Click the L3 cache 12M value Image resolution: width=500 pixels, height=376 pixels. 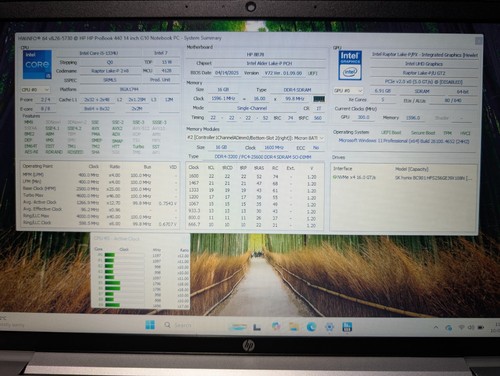point(169,100)
